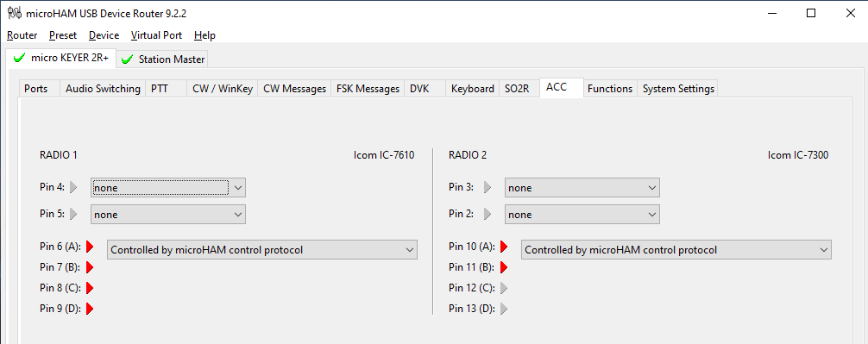Open the Pin 4 function dropdown

pyautogui.click(x=167, y=187)
